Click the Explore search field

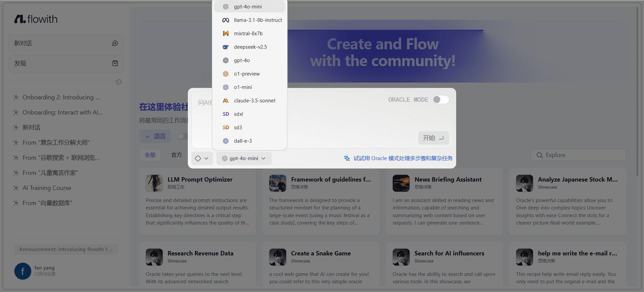[579, 155]
